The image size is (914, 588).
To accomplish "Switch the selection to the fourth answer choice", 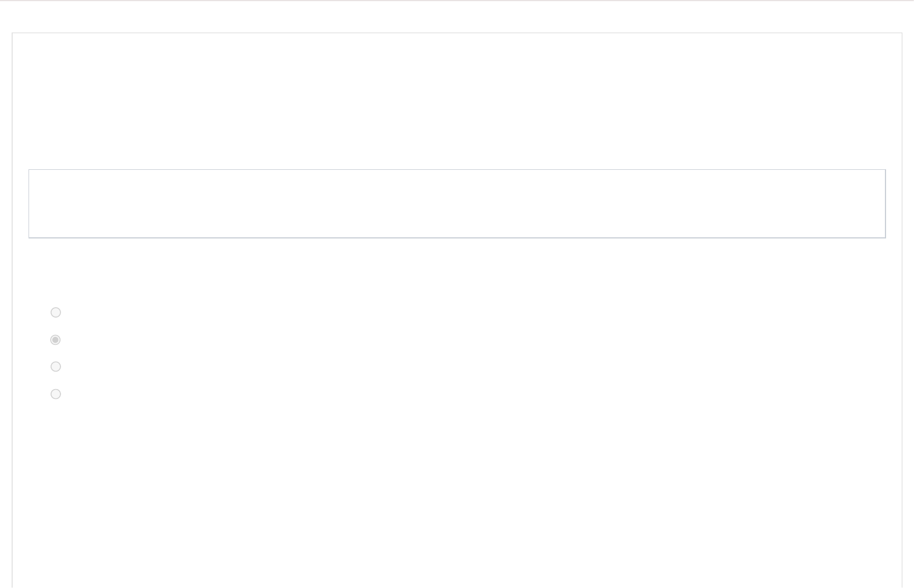I will tap(56, 394).
